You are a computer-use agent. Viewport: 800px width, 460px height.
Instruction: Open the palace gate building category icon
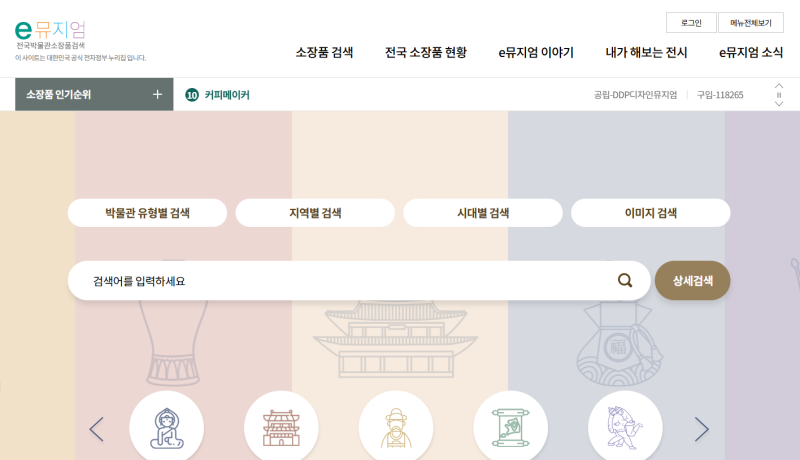coord(281,428)
